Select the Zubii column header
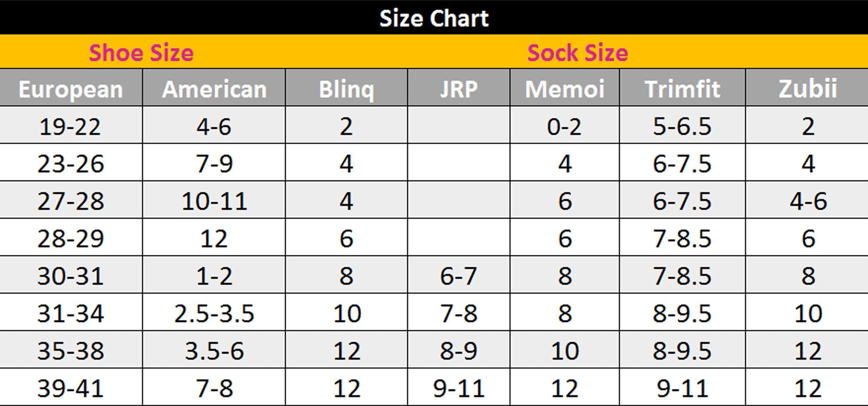This screenshot has height=406, width=868. point(808,89)
